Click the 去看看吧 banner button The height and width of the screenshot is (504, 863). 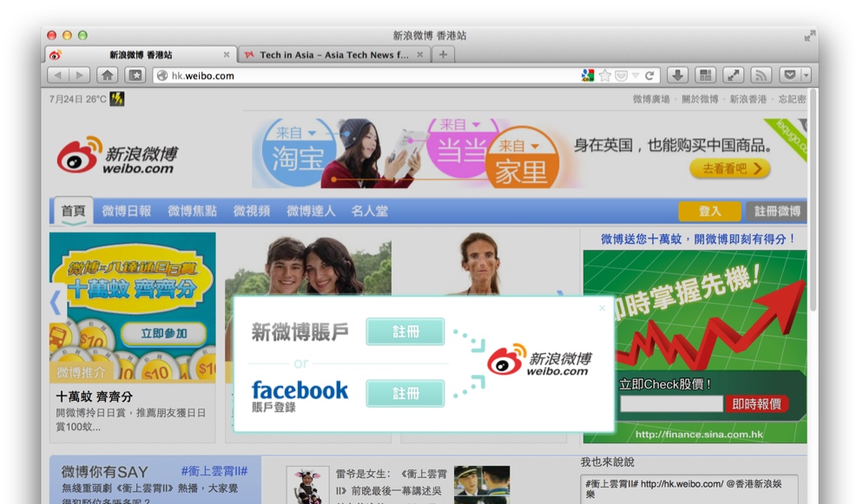click(x=730, y=168)
